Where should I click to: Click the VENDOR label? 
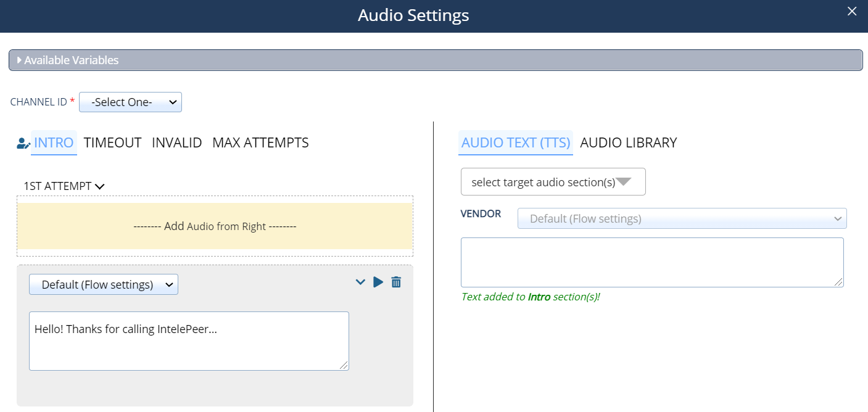click(x=481, y=214)
